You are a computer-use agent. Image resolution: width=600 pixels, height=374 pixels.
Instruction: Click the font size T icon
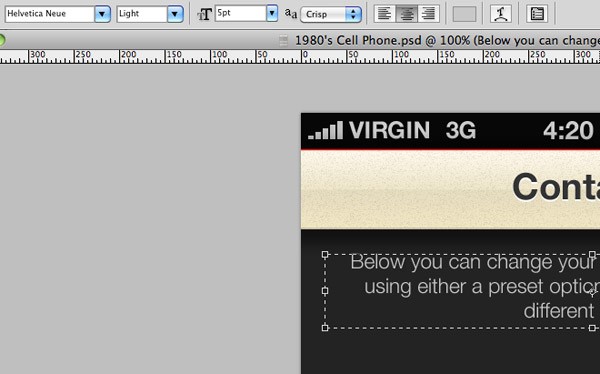204,15
